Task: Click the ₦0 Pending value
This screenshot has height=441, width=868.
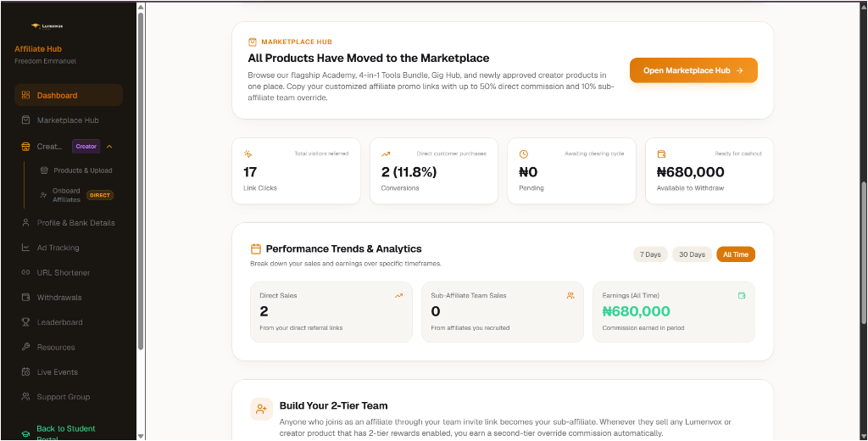Action: click(x=528, y=172)
